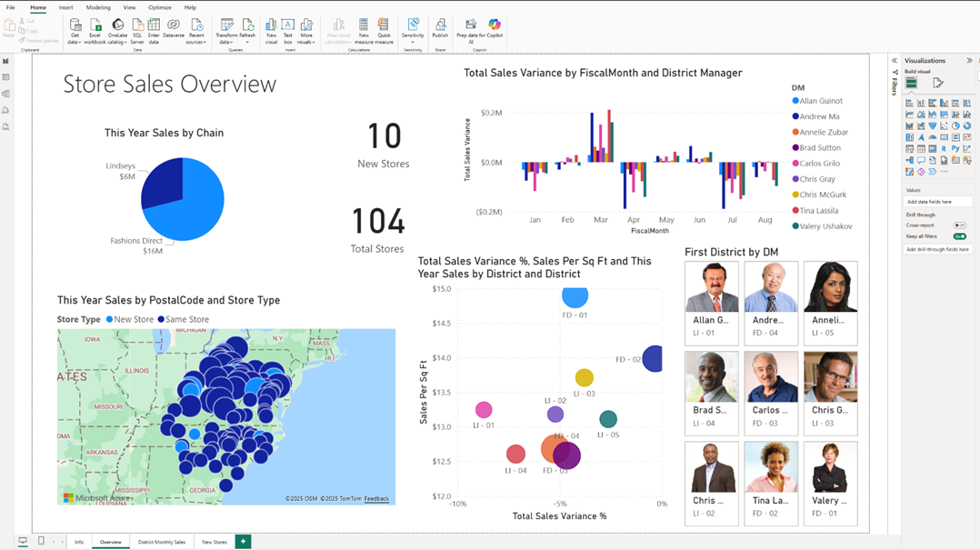Open the Modeling ribbon tab
Screen dimensions: 980x550
[x=98, y=7]
